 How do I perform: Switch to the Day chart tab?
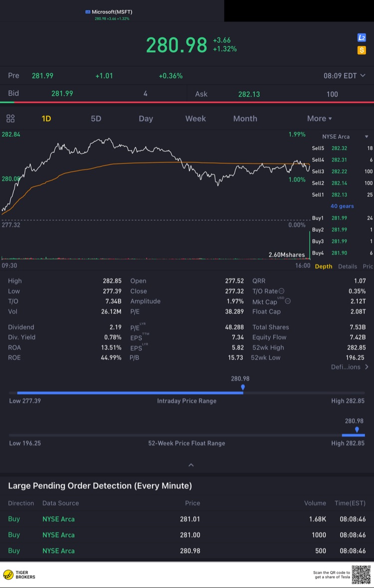pos(146,118)
